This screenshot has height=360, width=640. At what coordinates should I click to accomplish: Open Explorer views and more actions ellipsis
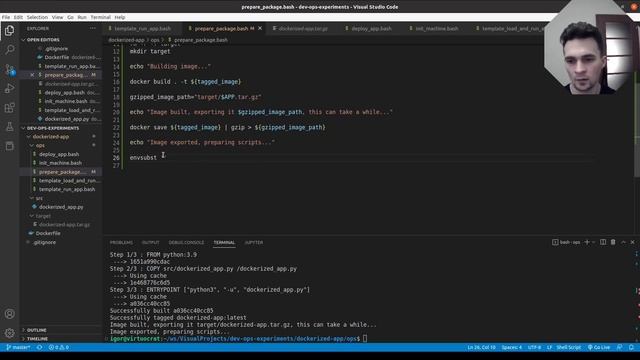tap(93, 29)
